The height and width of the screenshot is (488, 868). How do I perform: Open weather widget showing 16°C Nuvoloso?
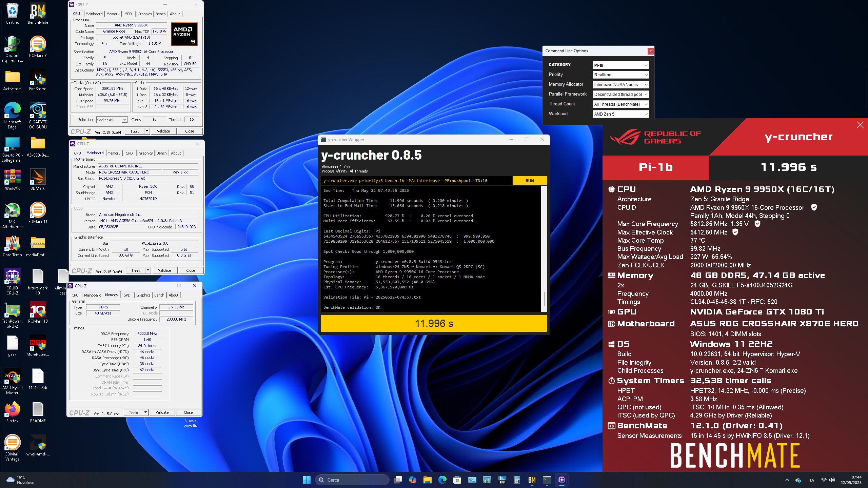(21, 480)
